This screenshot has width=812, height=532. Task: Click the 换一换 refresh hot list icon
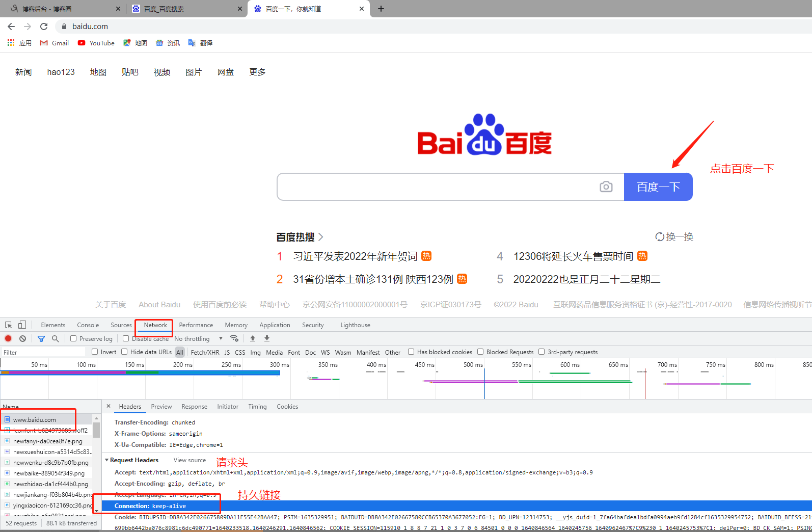click(x=660, y=237)
